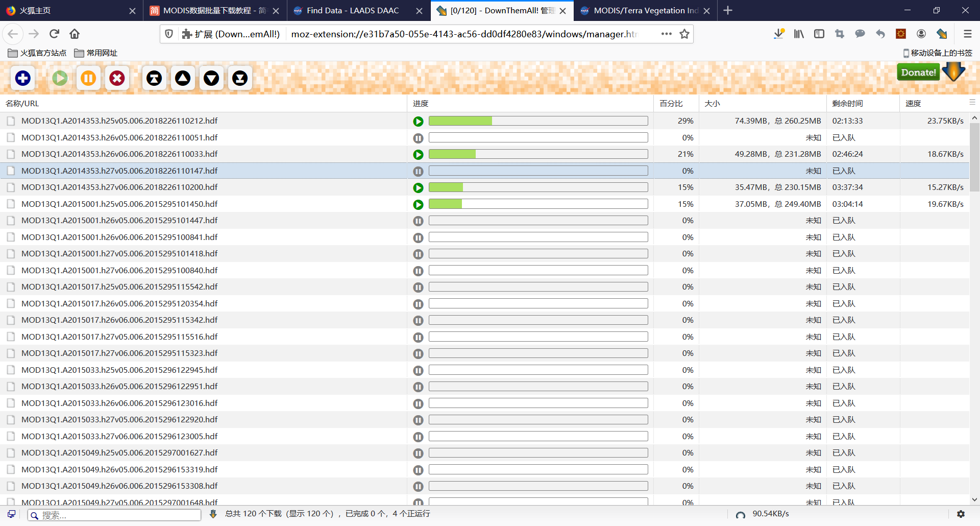Select MOD13Q1.A2014353.h26v05 file row

[484, 137]
